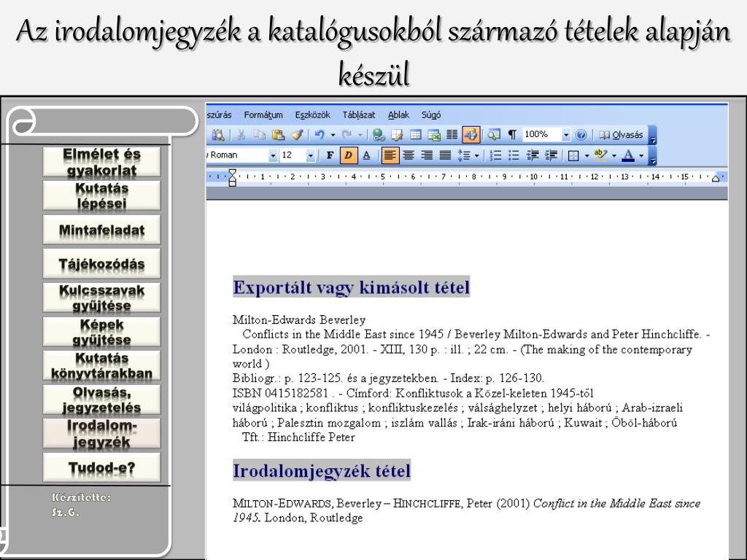Open the Undo history dropdown arrow
747x560 pixels.
[333, 135]
